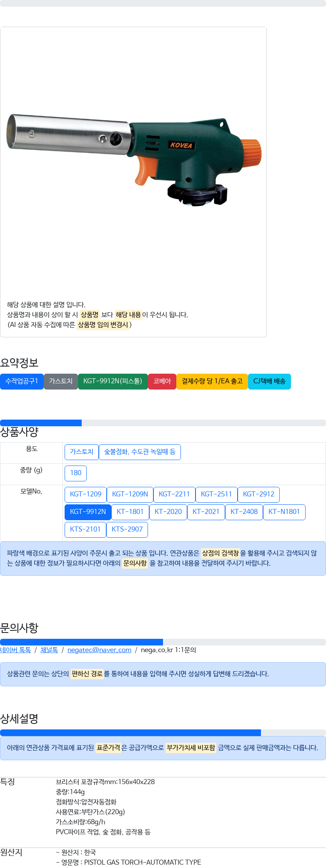Screen dimensions: 326x868
Task: Choose model KT-N1801
Action: [284, 512]
